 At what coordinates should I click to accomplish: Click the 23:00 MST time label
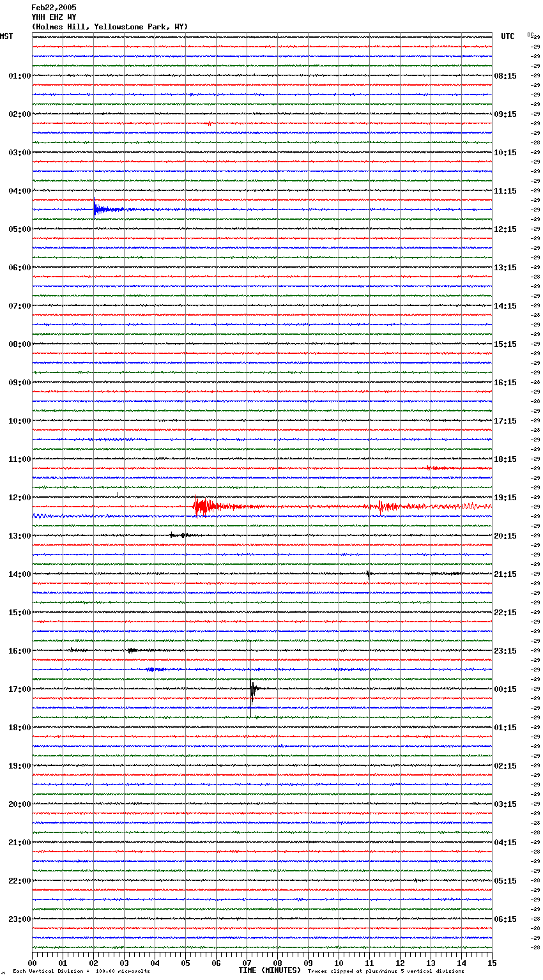pos(20,919)
